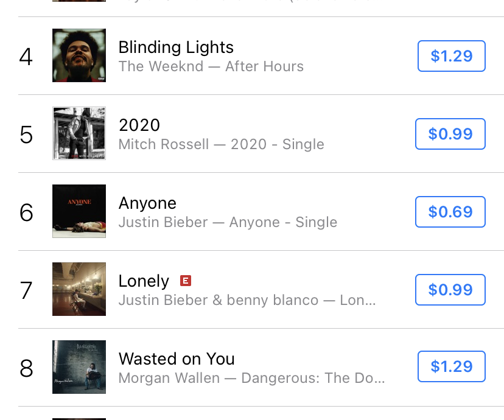This screenshot has height=420, width=504.
Task: Select the song titled 2020
Action: click(139, 125)
